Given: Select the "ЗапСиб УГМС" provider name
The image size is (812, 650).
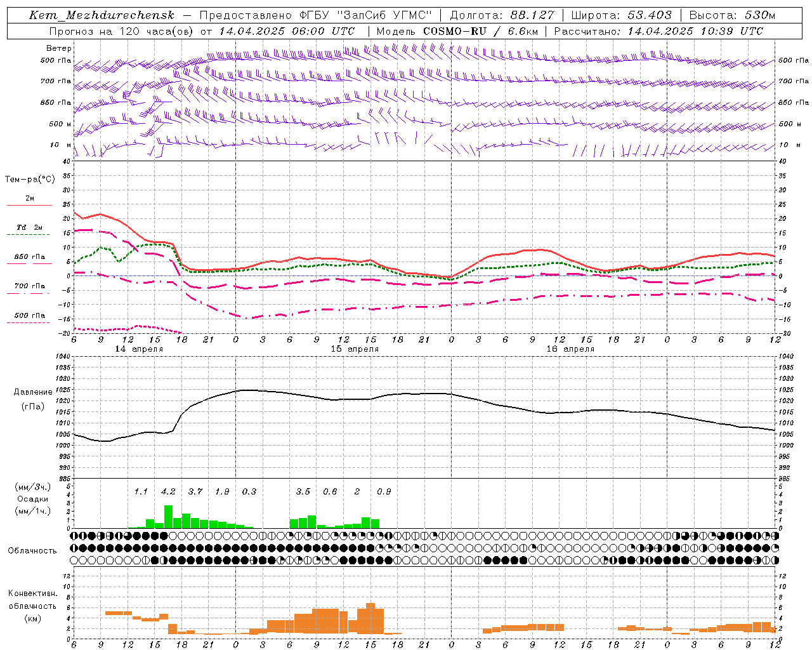Looking at the screenshot, I should tap(384, 15).
